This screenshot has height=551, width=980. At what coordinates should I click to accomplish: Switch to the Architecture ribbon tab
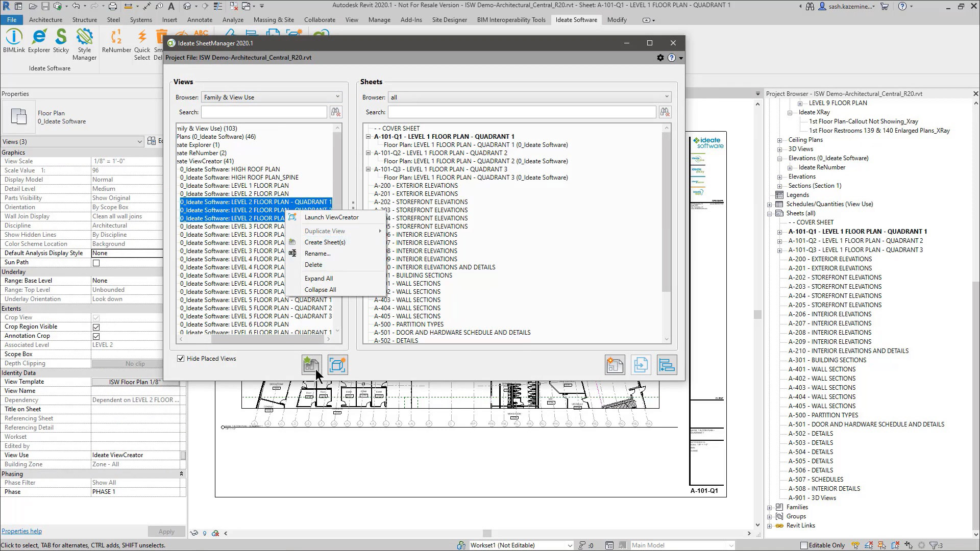45,20
